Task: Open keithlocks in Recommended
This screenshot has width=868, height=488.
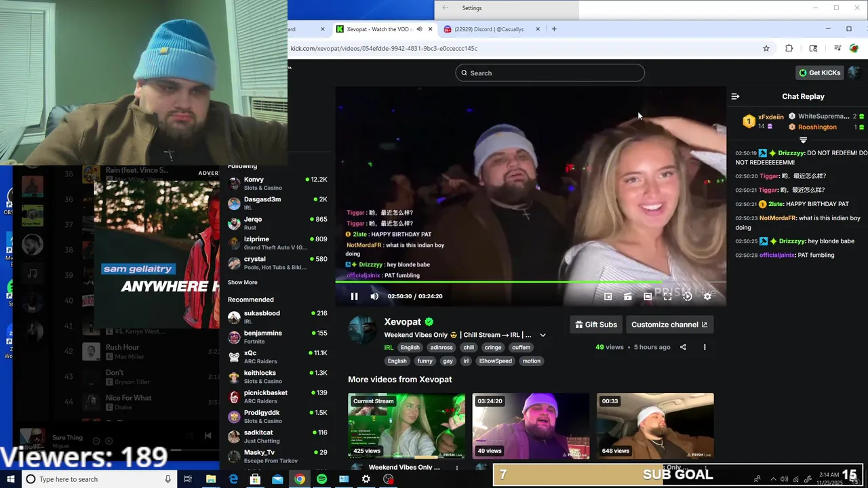Action: (x=277, y=377)
